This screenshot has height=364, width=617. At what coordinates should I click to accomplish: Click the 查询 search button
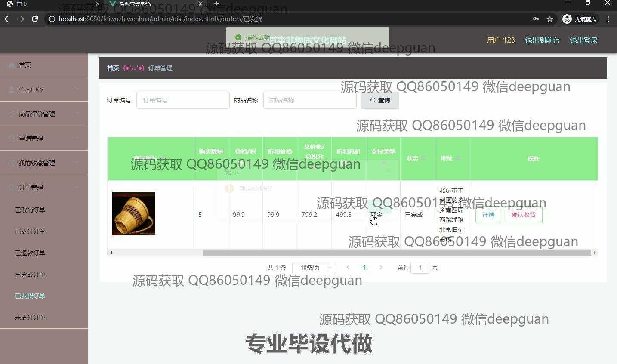coord(380,100)
